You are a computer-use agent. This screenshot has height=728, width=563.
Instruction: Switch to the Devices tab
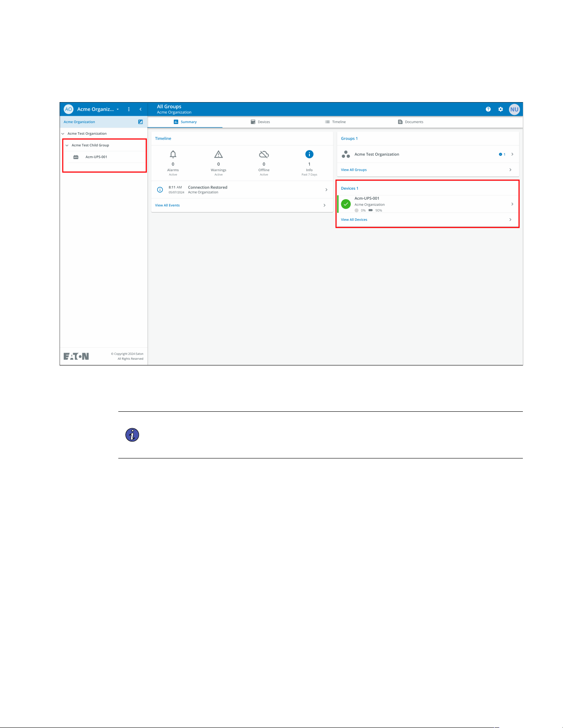coord(260,122)
